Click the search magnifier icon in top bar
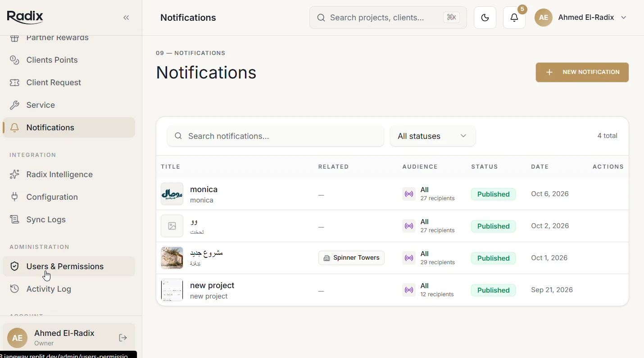 [x=321, y=18]
